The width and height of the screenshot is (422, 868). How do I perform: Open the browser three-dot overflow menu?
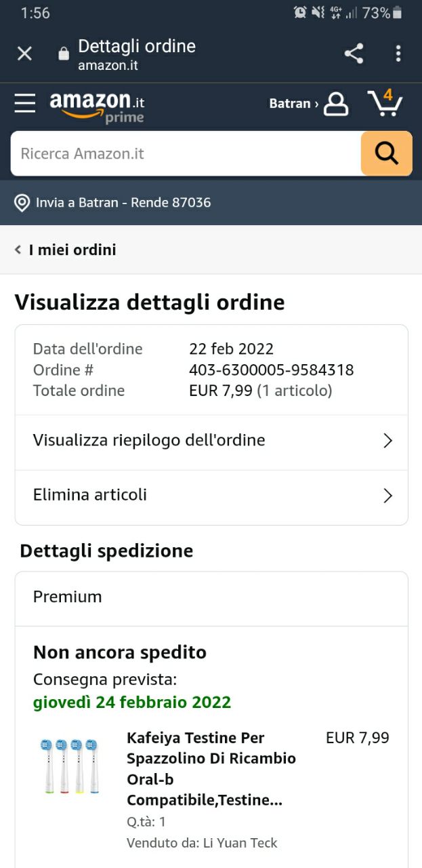(398, 54)
